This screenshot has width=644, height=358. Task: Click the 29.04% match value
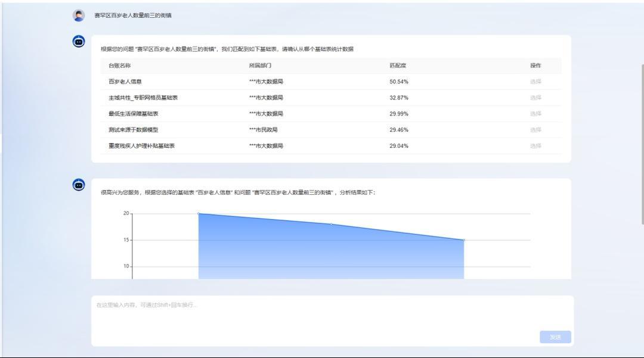pos(399,145)
